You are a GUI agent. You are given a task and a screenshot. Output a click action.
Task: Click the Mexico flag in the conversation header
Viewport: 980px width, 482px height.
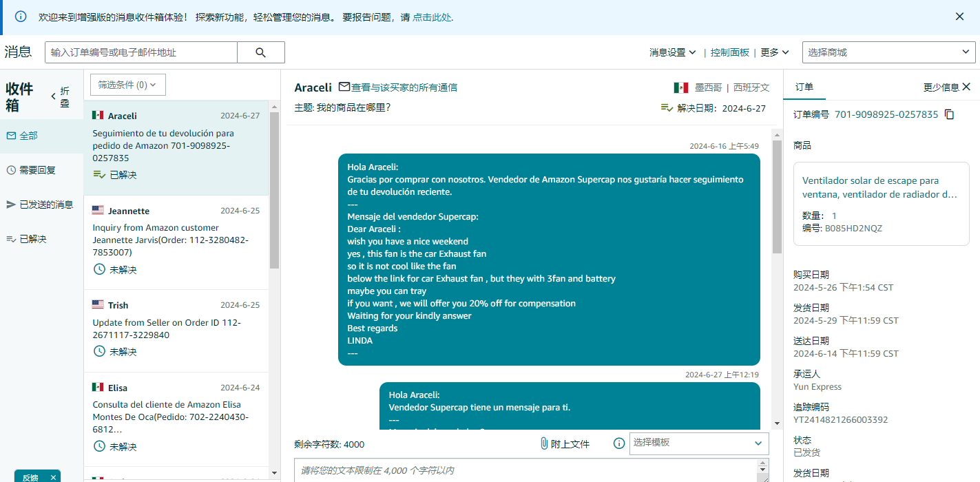pyautogui.click(x=680, y=87)
